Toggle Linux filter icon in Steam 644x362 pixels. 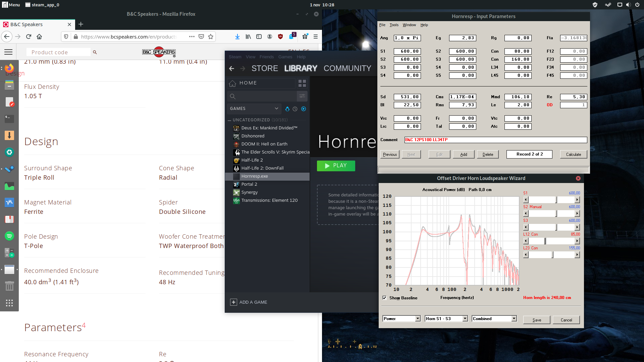287,109
